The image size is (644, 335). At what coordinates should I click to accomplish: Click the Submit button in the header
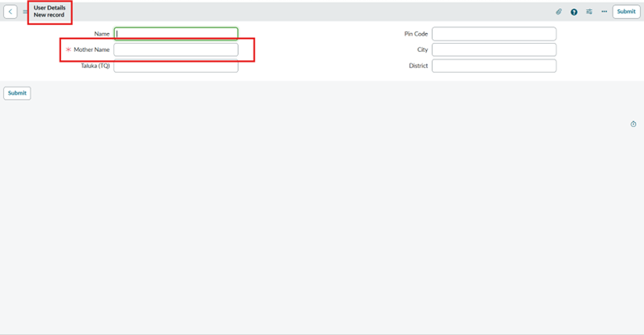tap(626, 12)
